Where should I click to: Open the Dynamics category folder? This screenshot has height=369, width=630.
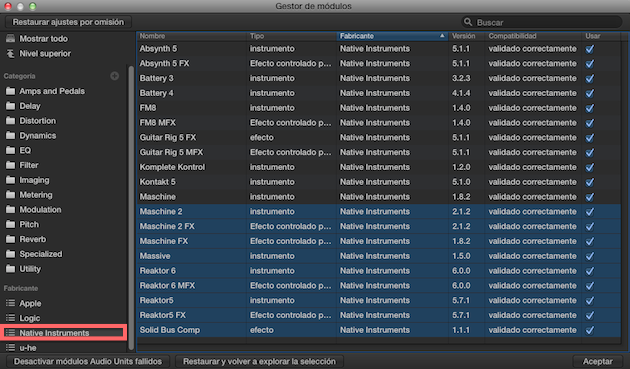click(10, 135)
